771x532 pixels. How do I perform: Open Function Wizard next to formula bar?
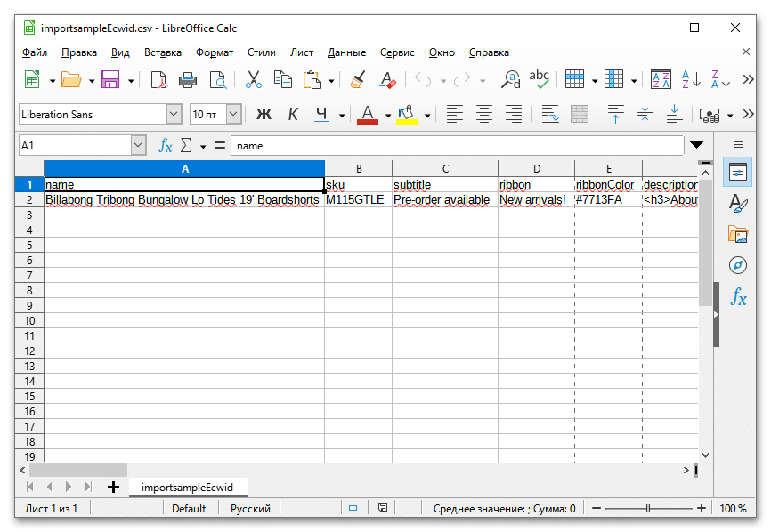(x=166, y=145)
